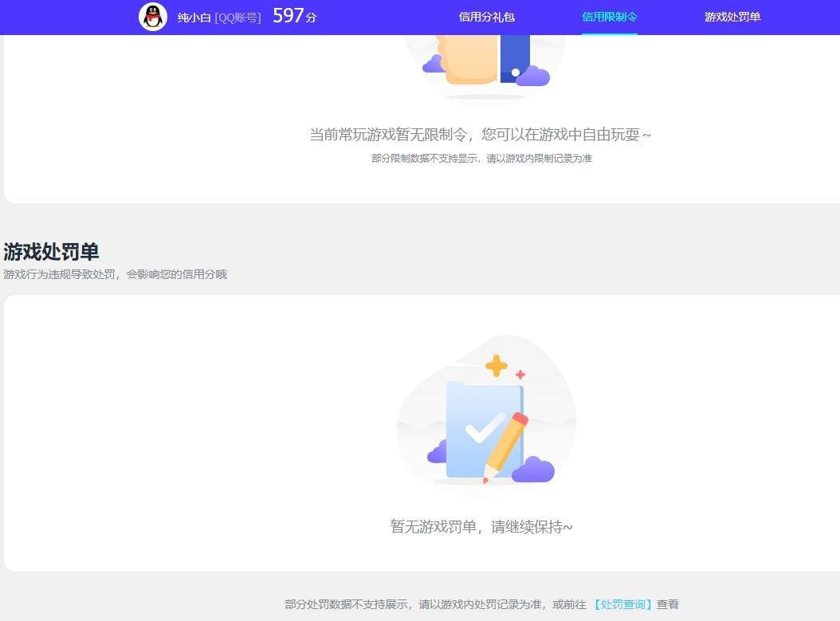Select the 信用限制令 tab
Image resolution: width=840 pixels, height=621 pixels.
[610, 17]
